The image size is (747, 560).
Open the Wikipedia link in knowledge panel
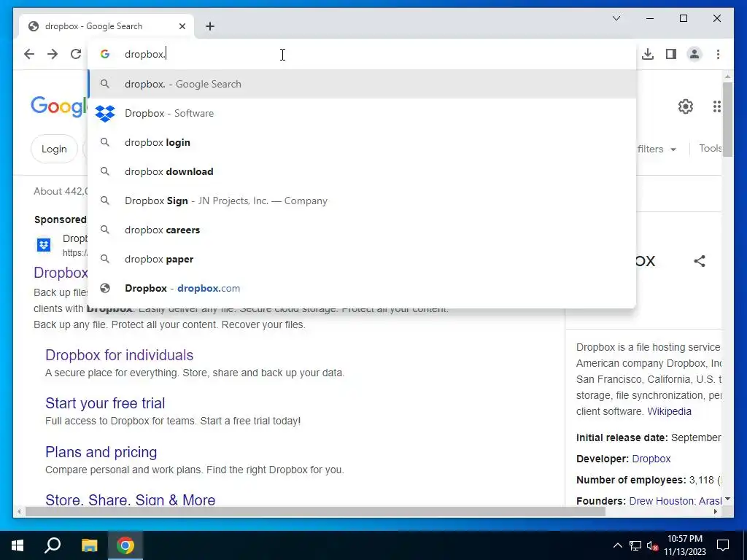(669, 411)
